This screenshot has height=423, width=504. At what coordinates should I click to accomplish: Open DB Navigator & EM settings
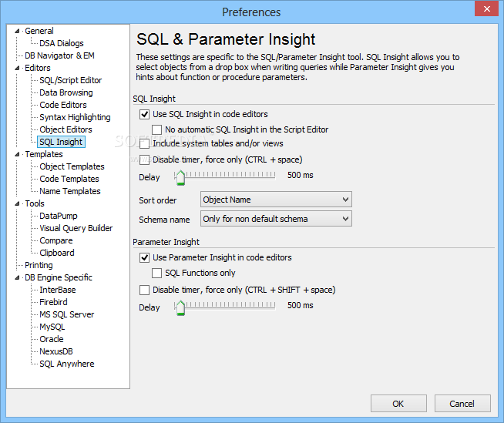click(x=59, y=55)
